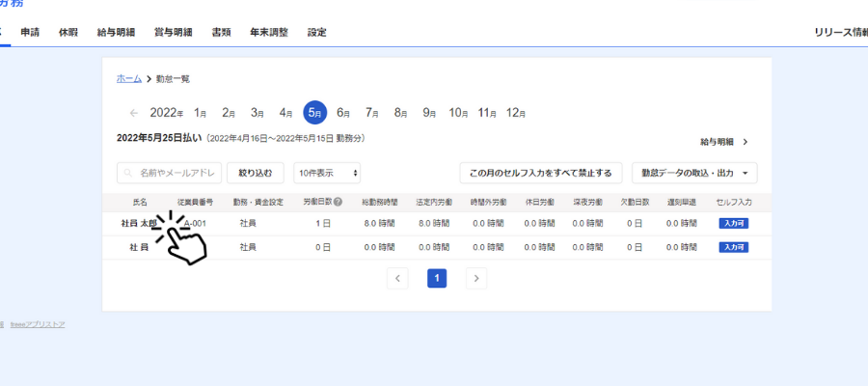Toggle 入力可 badge in the second employee row

(x=735, y=248)
